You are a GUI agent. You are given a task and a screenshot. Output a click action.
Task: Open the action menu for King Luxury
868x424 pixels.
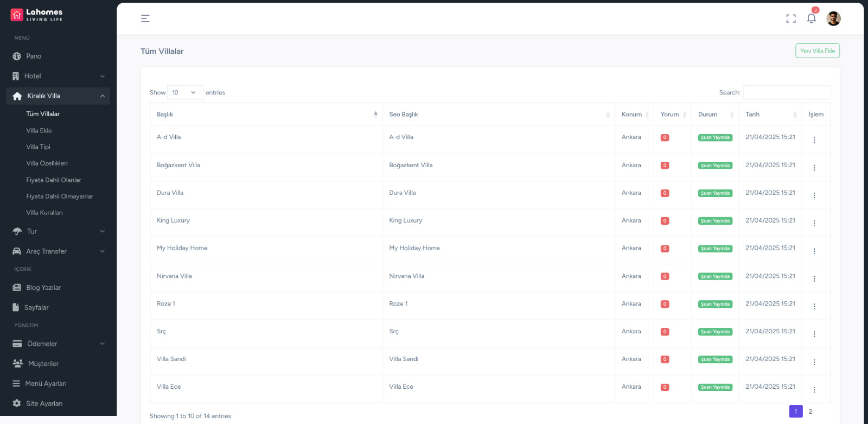click(x=814, y=223)
